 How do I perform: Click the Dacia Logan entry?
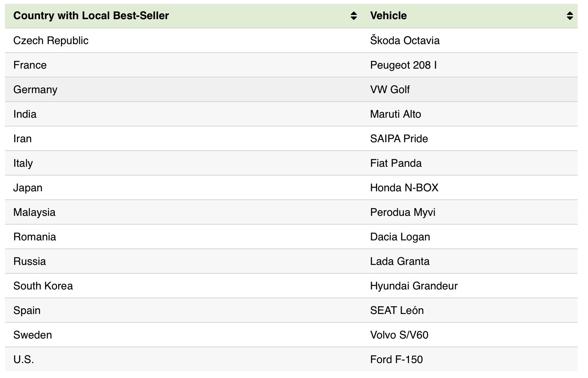point(400,237)
